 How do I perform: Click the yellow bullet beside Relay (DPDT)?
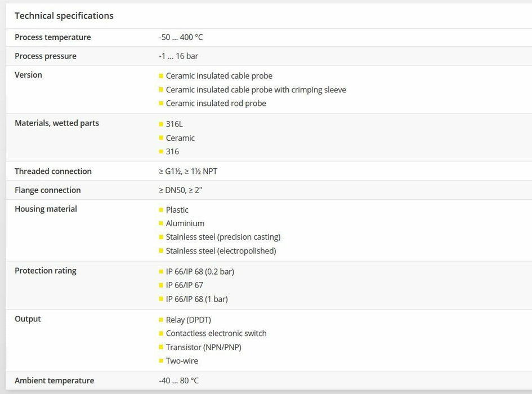pos(161,320)
